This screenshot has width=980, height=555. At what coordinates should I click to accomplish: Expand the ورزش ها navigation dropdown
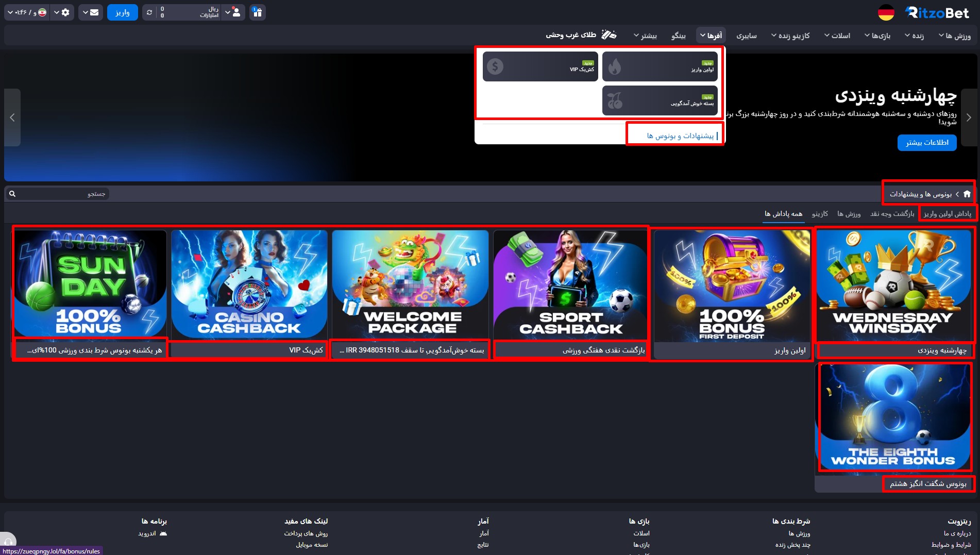[955, 36]
